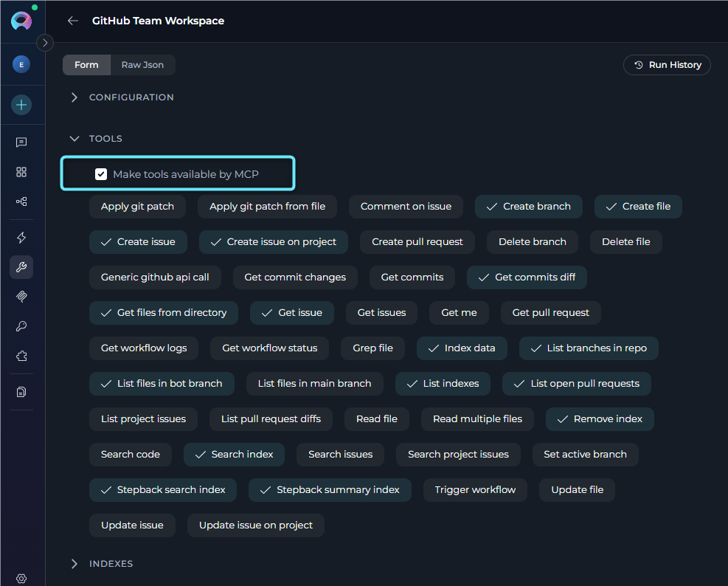
Task: Enable the Get commit changes tool
Action: pyautogui.click(x=295, y=278)
